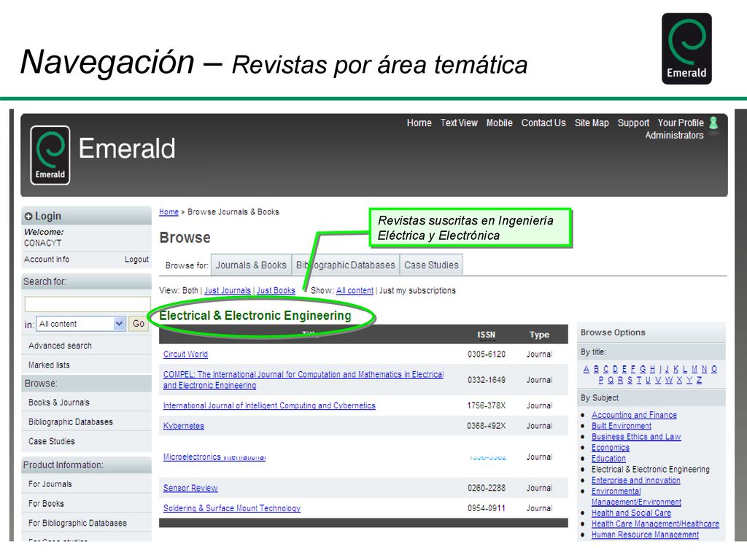Click the Login plus icon
Viewport: 747px width, 560px height.
click(28, 216)
